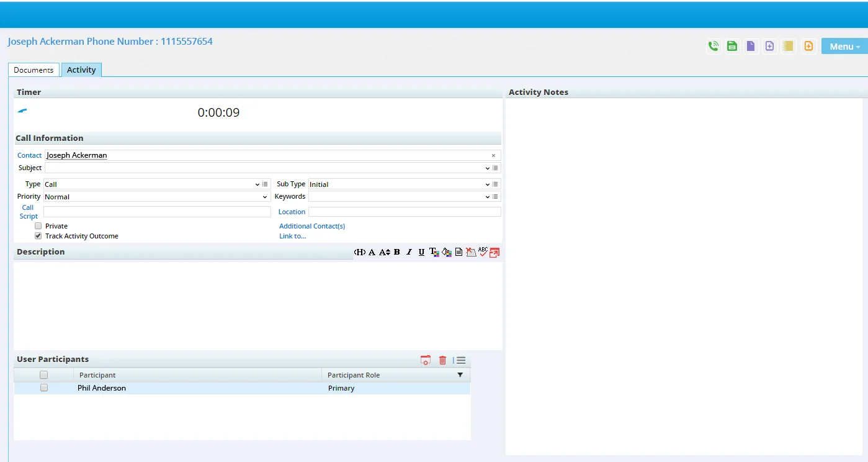868x462 pixels.
Task: Click the Additional Contact(s) link
Action: coord(312,225)
